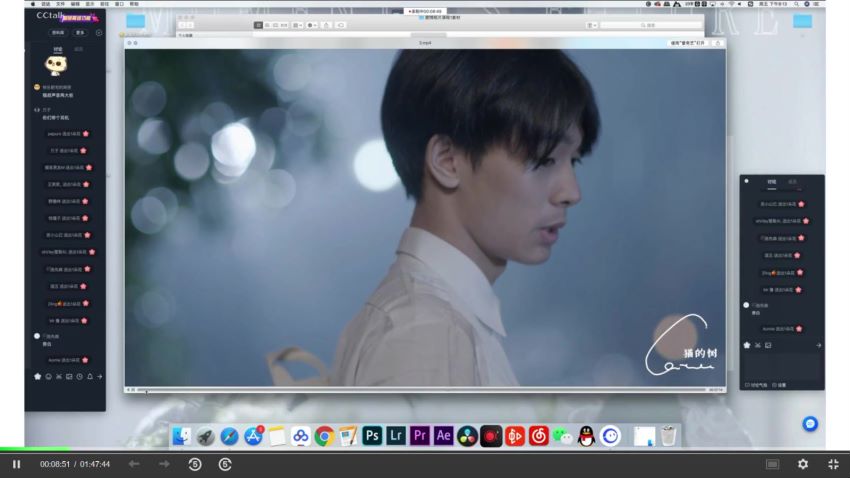
Task: Click image icon in right chat panel
Action: (x=768, y=345)
